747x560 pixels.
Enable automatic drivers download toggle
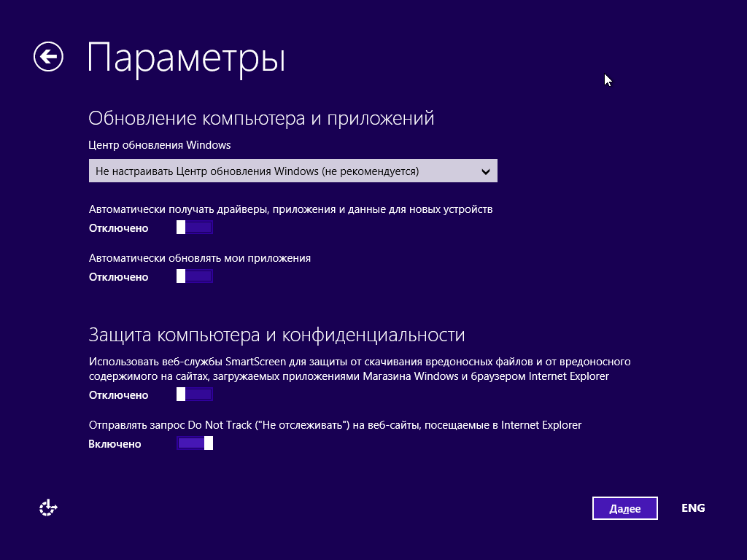click(x=194, y=227)
